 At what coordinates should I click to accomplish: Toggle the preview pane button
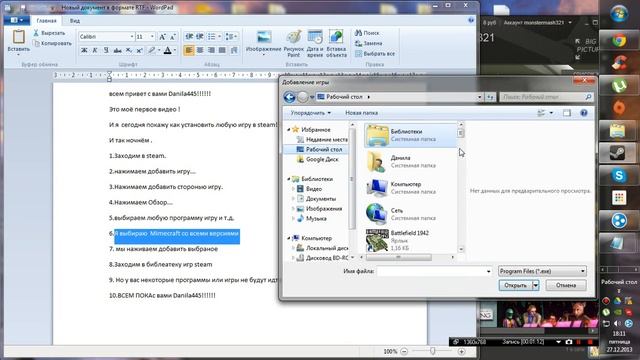tap(567, 113)
